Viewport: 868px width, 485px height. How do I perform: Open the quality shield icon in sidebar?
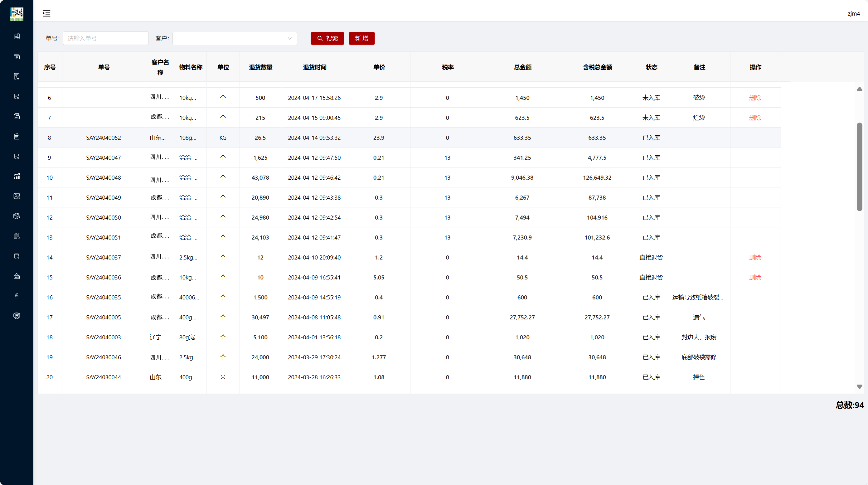(x=17, y=316)
